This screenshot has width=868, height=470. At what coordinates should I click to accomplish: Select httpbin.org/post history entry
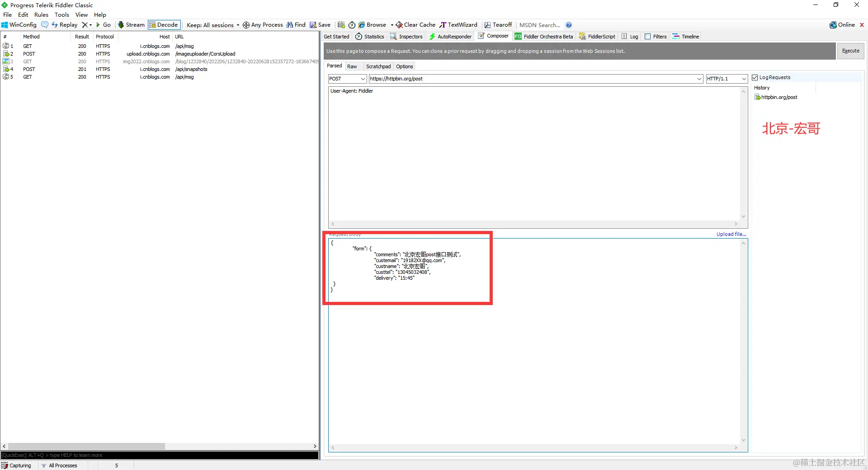(776, 97)
